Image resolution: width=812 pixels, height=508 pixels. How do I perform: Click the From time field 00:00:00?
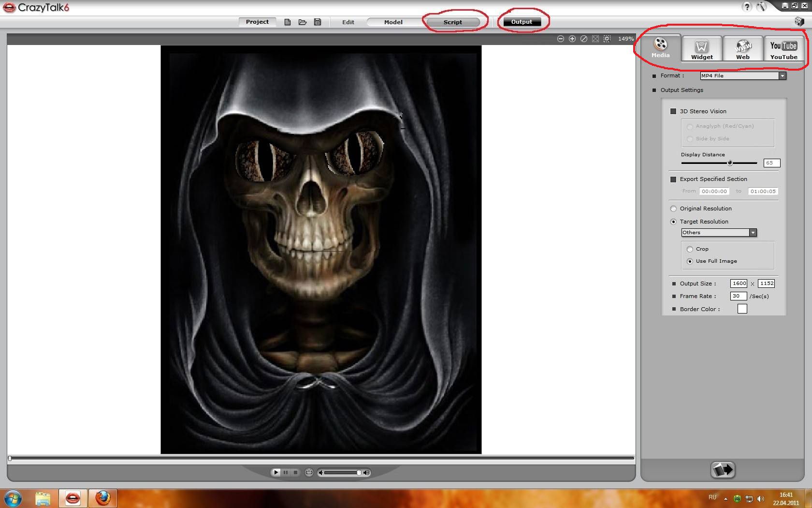pos(714,192)
